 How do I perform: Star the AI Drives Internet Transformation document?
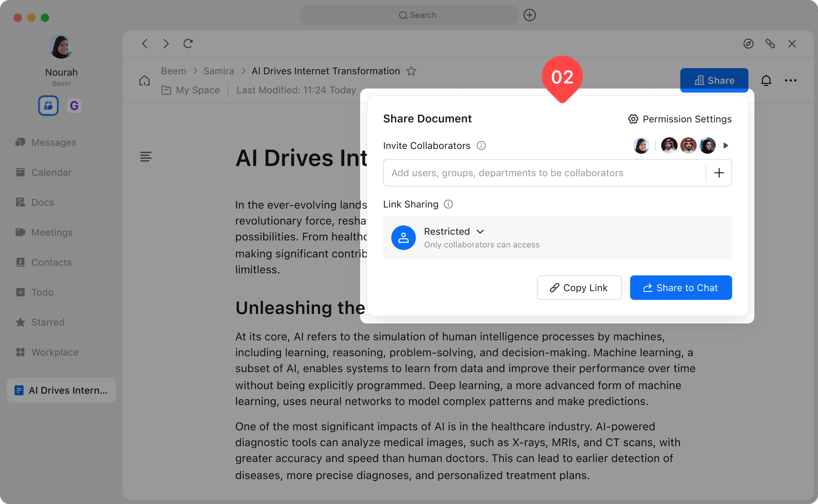coord(411,71)
